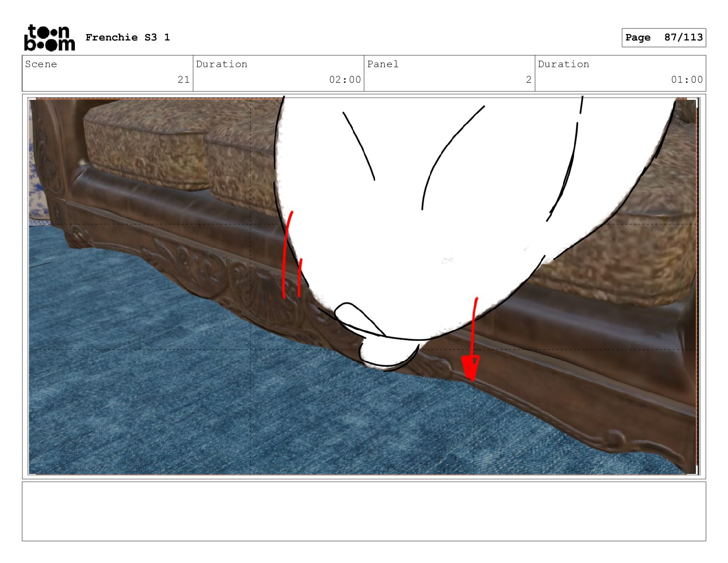Select scene number '21'
Viewport: 728px width, 563px height.
(x=184, y=80)
